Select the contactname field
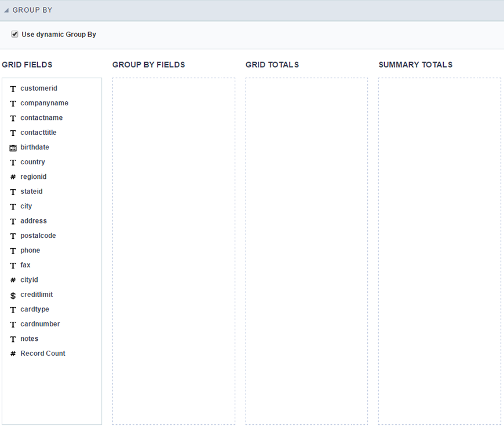Screen dimensions: 504x430 [41, 117]
